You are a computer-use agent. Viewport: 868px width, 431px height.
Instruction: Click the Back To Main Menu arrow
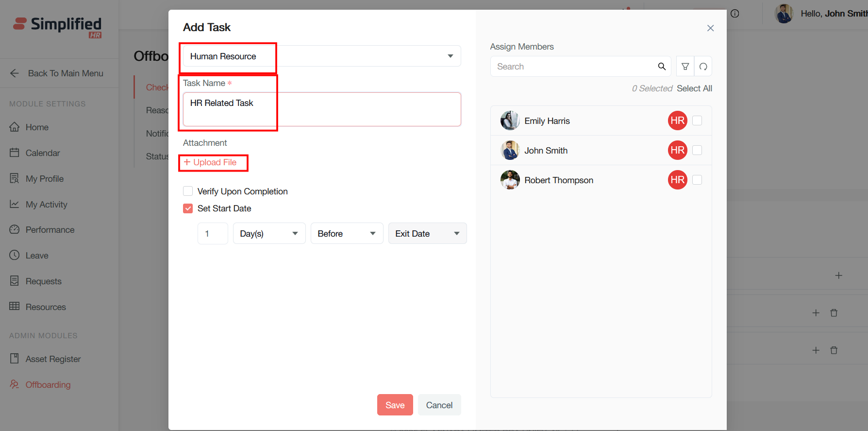(15, 73)
